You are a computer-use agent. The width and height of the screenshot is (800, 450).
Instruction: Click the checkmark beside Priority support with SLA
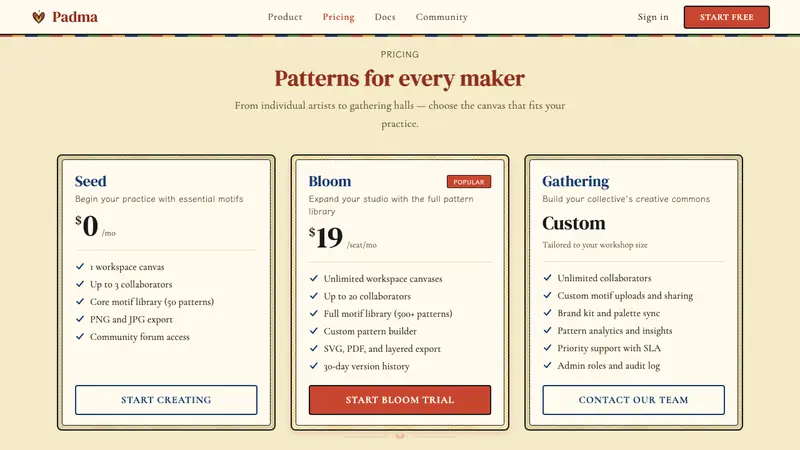(x=547, y=347)
